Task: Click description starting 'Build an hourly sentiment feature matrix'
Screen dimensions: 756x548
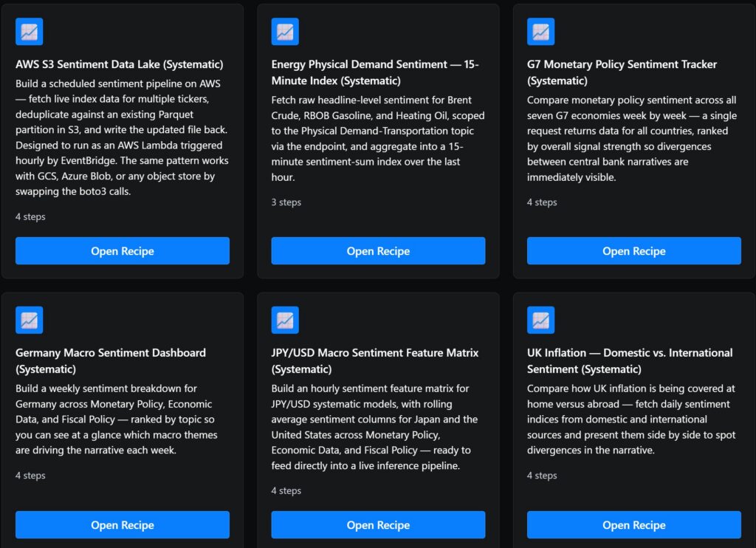Action: pyautogui.click(x=374, y=427)
